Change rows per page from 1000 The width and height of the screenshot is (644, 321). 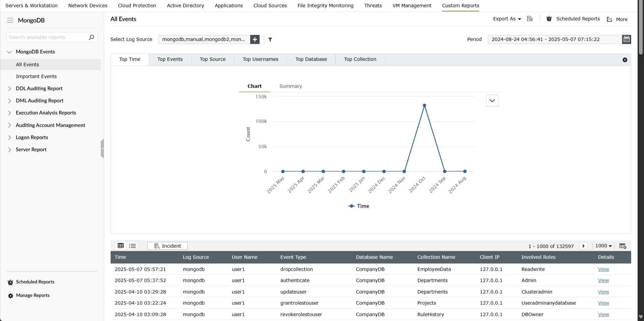click(x=604, y=246)
